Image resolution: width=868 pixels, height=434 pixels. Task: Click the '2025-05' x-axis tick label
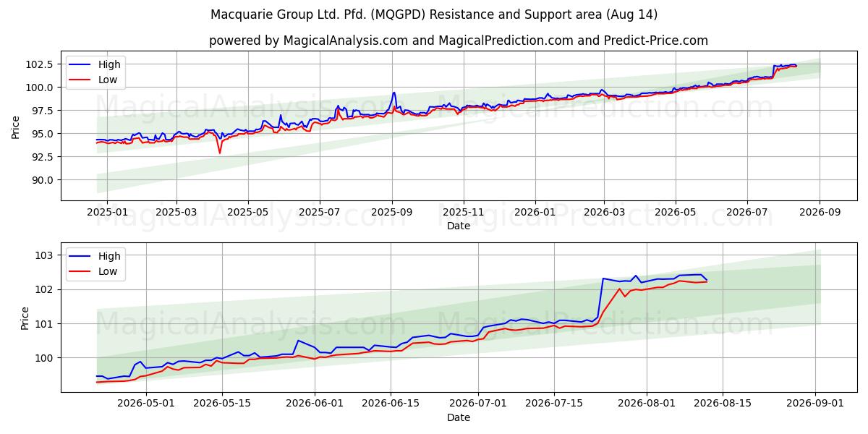pos(248,212)
